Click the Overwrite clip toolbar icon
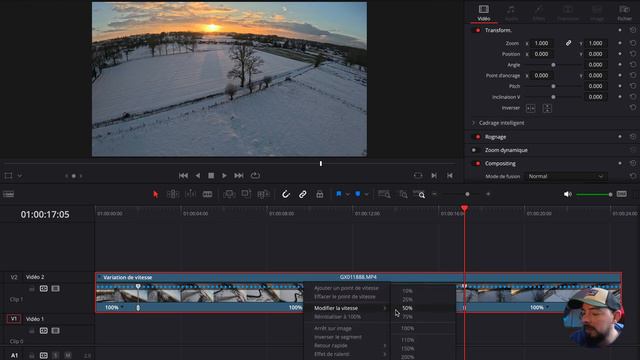 point(246,194)
